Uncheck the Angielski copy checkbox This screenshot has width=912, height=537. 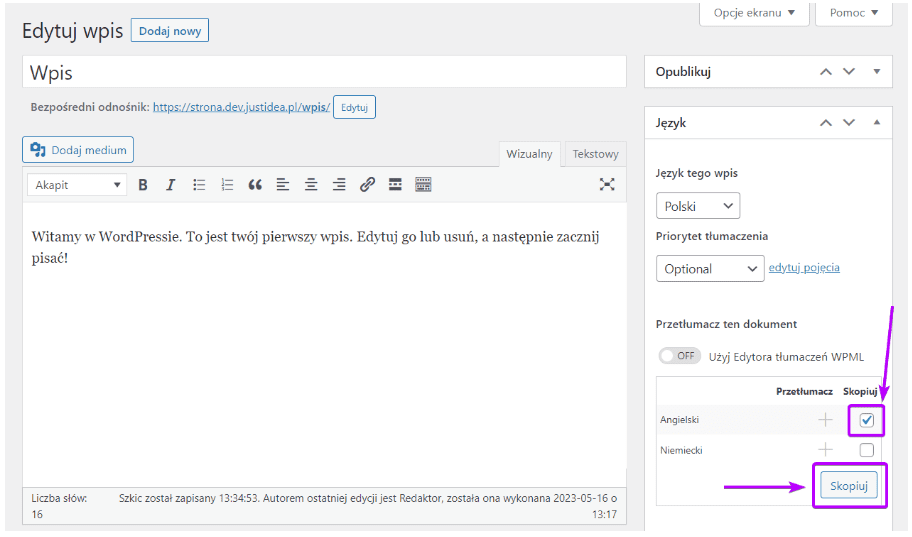click(x=867, y=420)
